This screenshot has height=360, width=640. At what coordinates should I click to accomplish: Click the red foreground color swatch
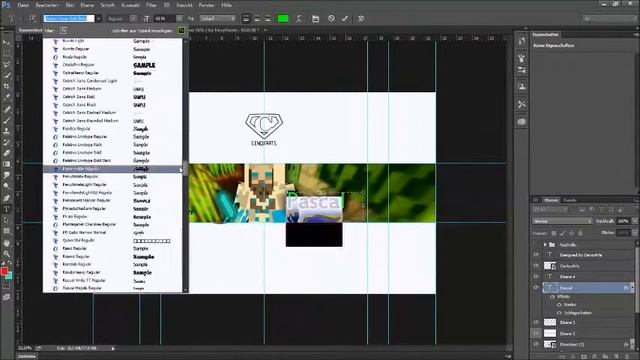point(4,271)
